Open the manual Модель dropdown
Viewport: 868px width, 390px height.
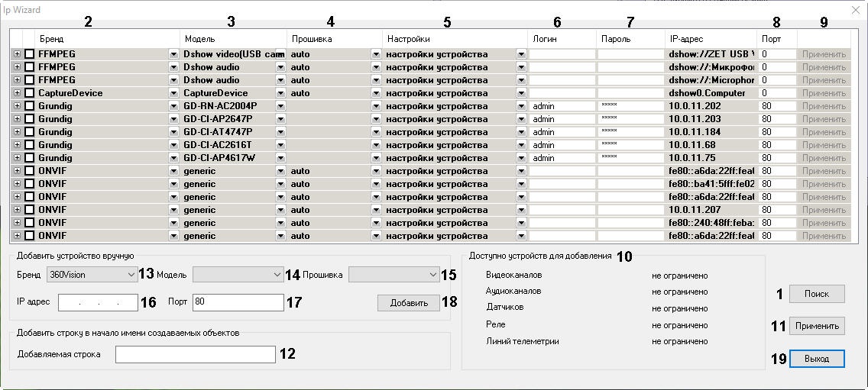[x=277, y=274]
